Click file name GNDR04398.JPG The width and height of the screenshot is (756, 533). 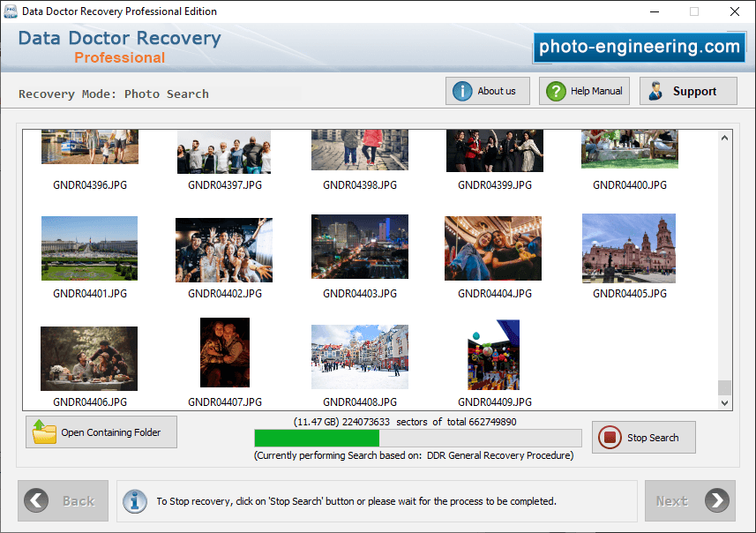pos(360,185)
